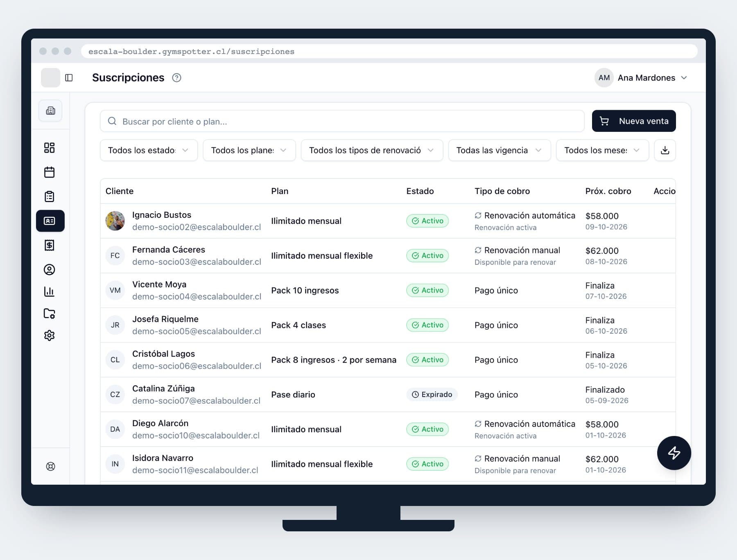737x560 pixels.
Task: Open the user profile circle sidebar icon
Action: (50, 269)
